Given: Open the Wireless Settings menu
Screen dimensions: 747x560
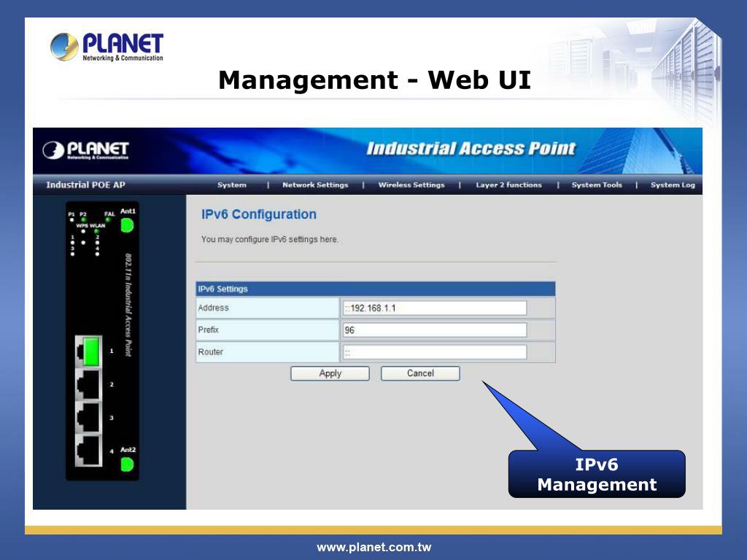Looking at the screenshot, I should (411, 184).
